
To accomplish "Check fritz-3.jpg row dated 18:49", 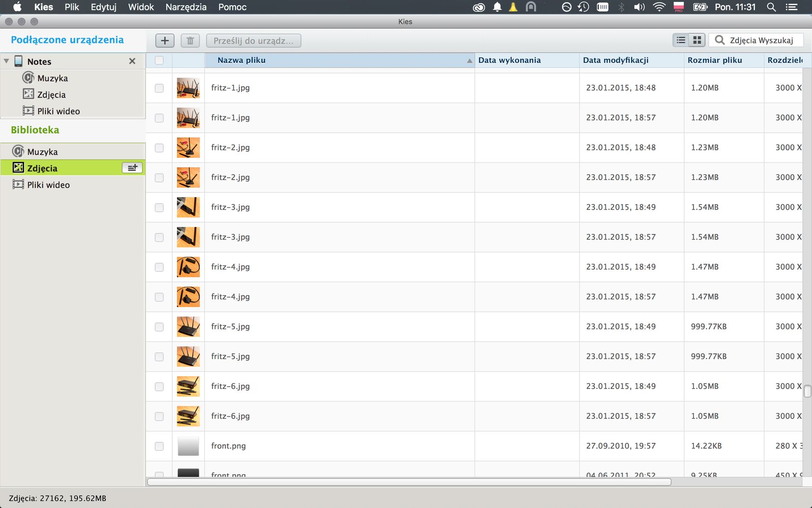I will click(x=159, y=207).
